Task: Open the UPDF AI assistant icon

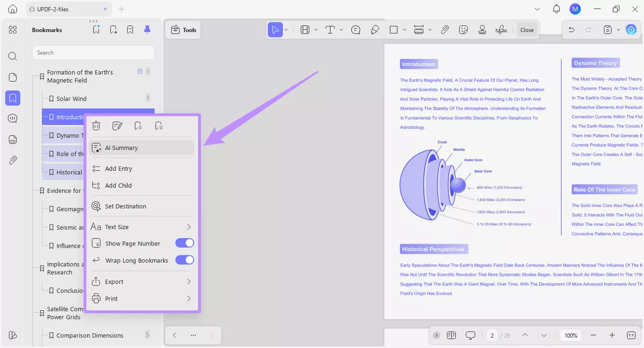Action: click(631, 30)
